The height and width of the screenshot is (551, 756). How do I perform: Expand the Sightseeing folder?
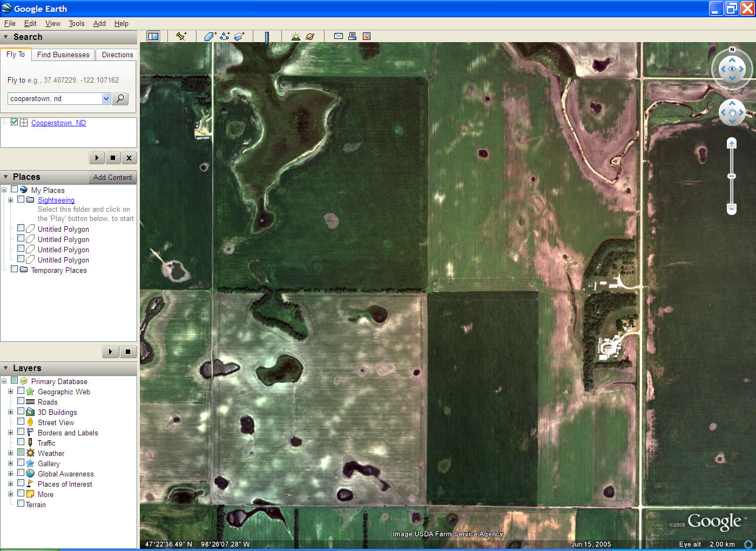pos(10,200)
